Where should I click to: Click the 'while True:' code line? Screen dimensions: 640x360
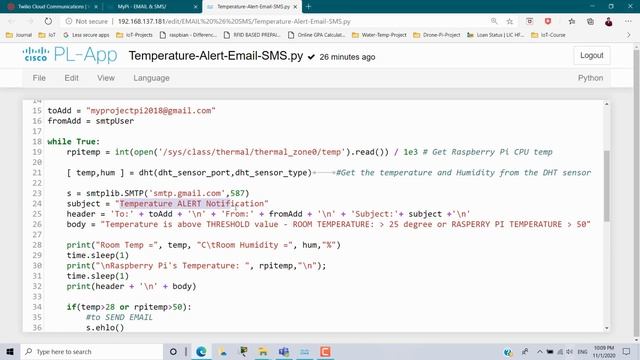[x=74, y=142]
